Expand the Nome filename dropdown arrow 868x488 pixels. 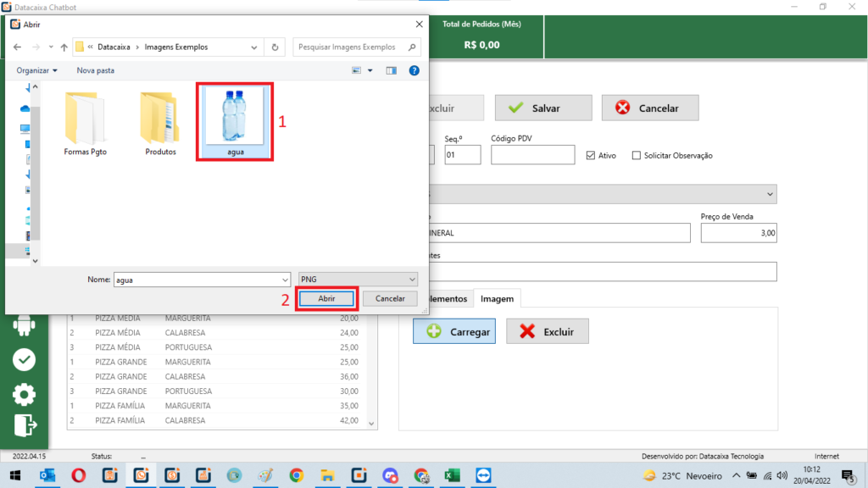(284, 279)
